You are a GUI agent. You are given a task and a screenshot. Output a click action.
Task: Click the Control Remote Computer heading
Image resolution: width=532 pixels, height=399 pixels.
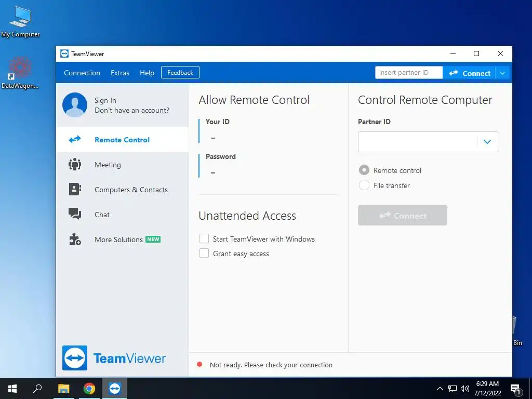tap(425, 100)
